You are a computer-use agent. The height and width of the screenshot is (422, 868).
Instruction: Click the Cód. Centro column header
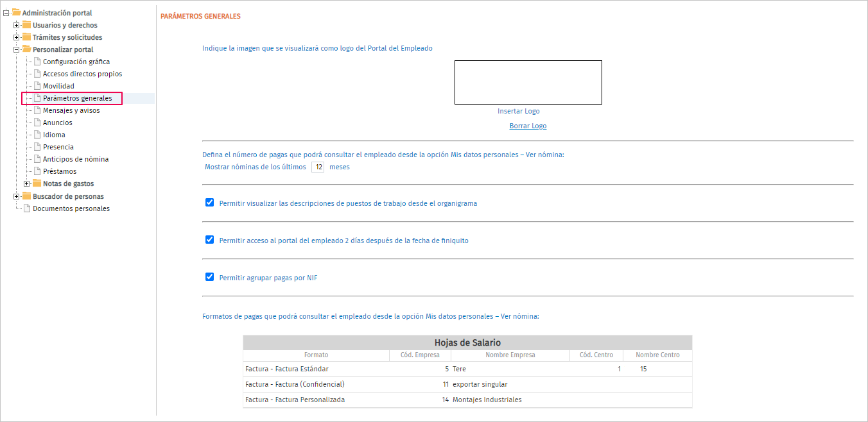coord(596,355)
